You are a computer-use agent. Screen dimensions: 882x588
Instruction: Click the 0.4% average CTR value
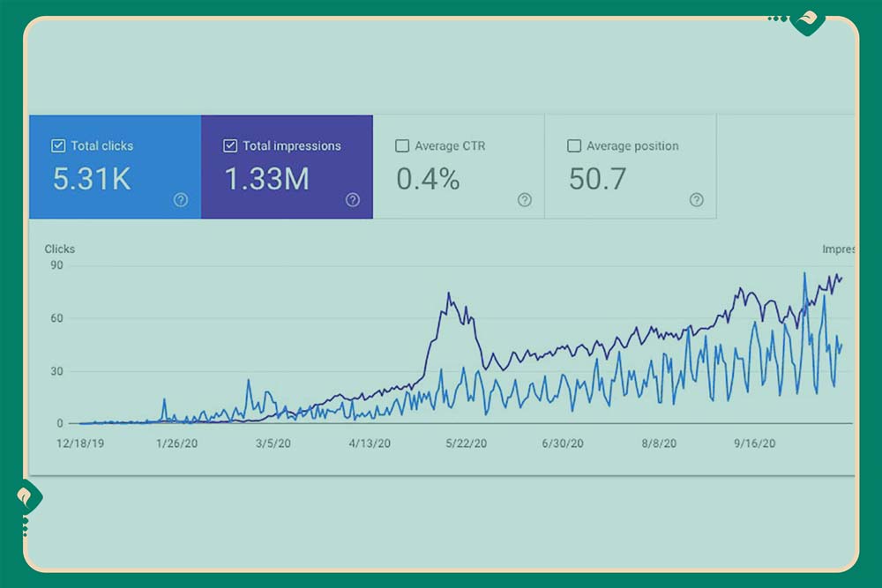[428, 180]
